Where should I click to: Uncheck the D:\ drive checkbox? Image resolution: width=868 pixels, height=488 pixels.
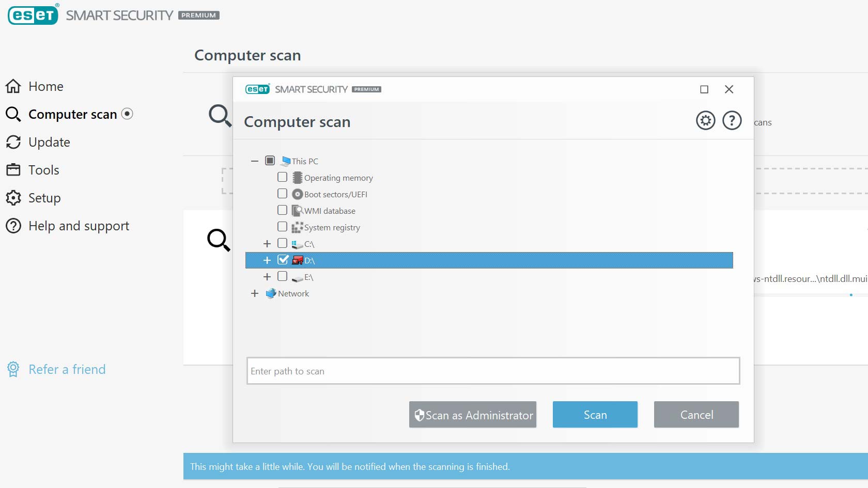[283, 259]
